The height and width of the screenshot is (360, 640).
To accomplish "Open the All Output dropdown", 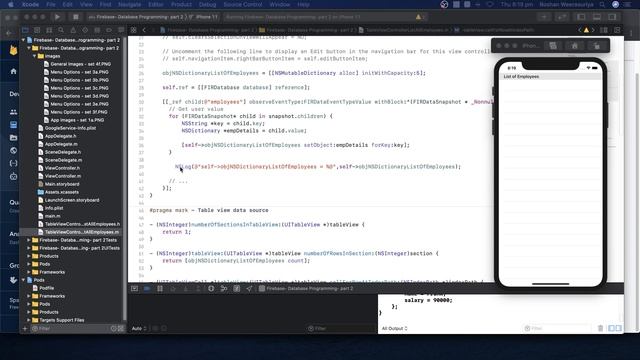I will [x=394, y=328].
